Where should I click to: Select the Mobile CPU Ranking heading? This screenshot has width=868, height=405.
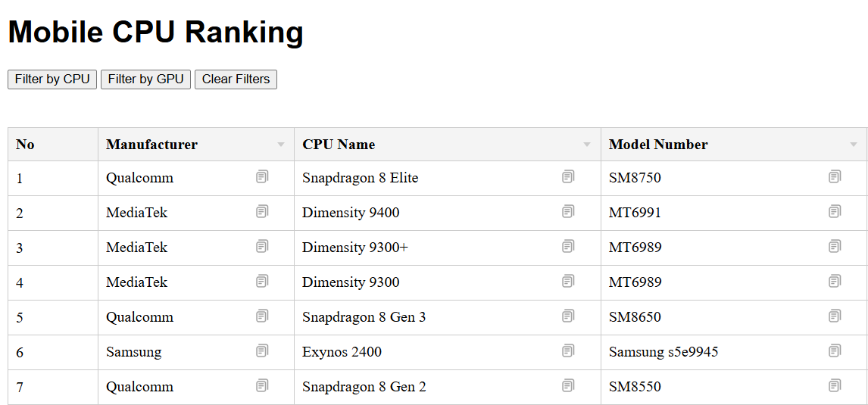(x=155, y=32)
